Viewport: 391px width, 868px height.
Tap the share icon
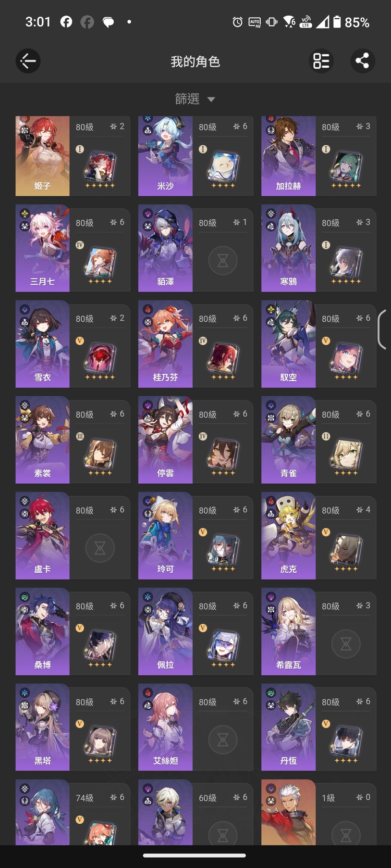(362, 61)
